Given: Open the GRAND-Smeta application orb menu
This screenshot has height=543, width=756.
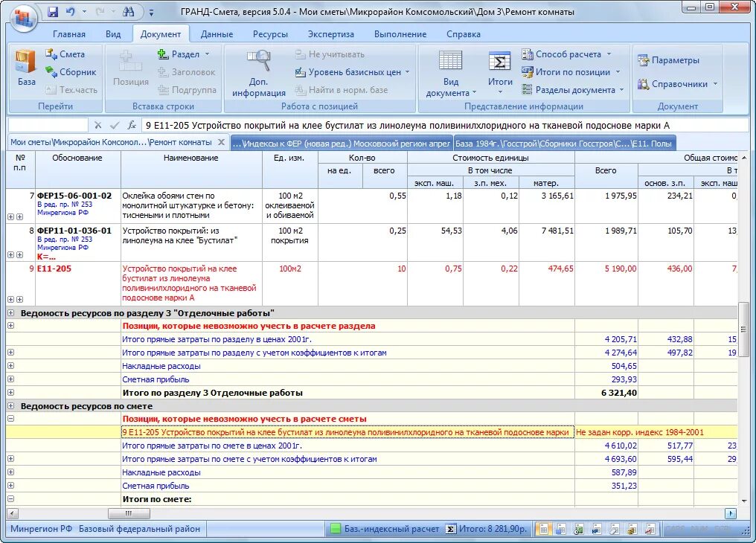Looking at the screenshot, I should pyautogui.click(x=22, y=19).
